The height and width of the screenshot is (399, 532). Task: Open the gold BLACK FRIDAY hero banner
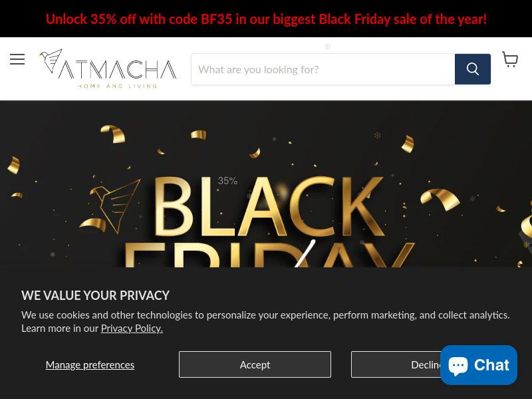click(266, 184)
